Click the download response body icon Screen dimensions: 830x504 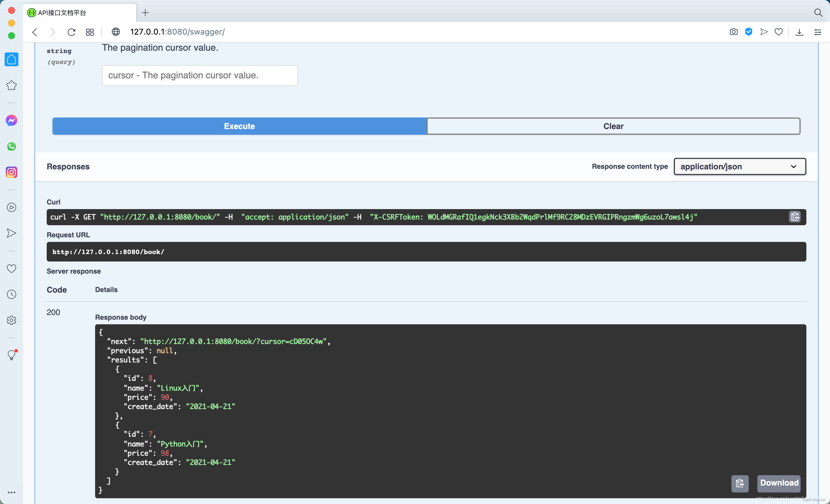778,483
